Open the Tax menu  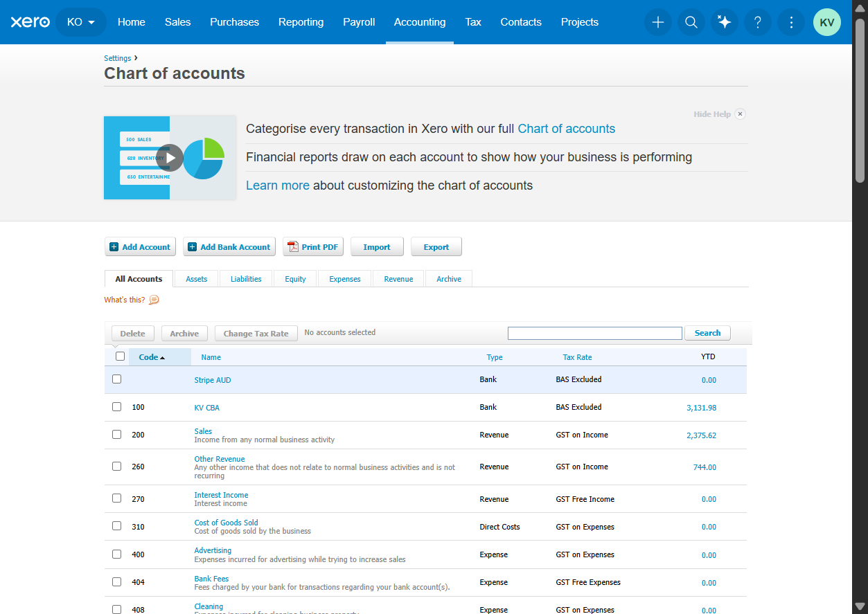(473, 22)
